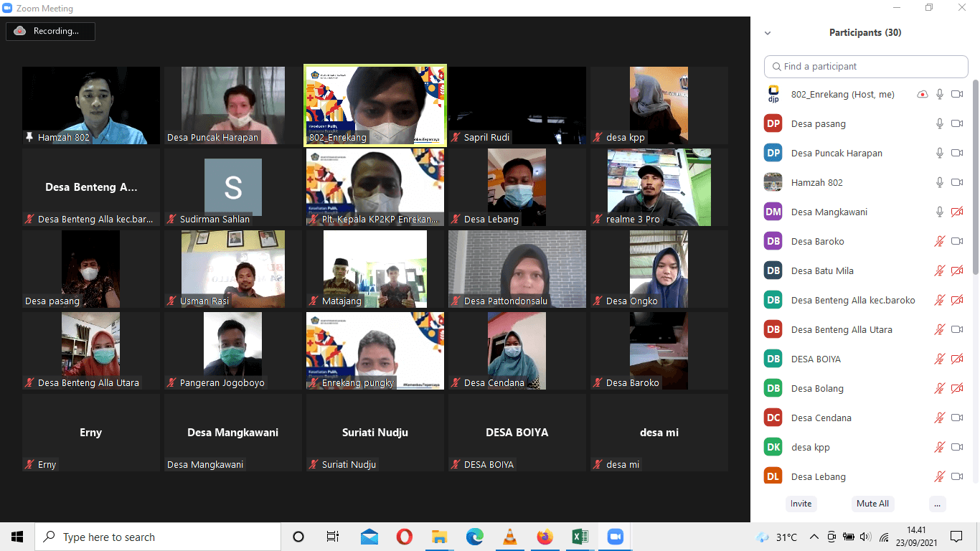Select Desa Cendana in participants list
This screenshot has width=980, height=551.
click(821, 418)
